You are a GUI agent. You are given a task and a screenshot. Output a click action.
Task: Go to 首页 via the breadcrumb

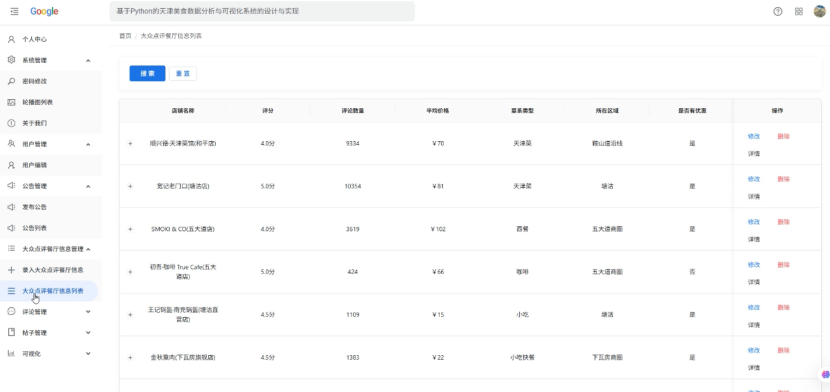point(125,36)
